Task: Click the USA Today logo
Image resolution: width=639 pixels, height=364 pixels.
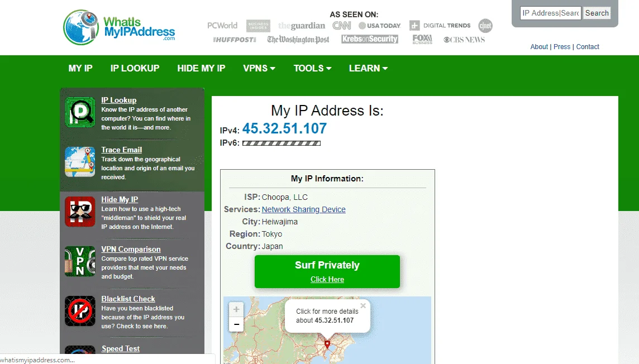Action: click(379, 26)
